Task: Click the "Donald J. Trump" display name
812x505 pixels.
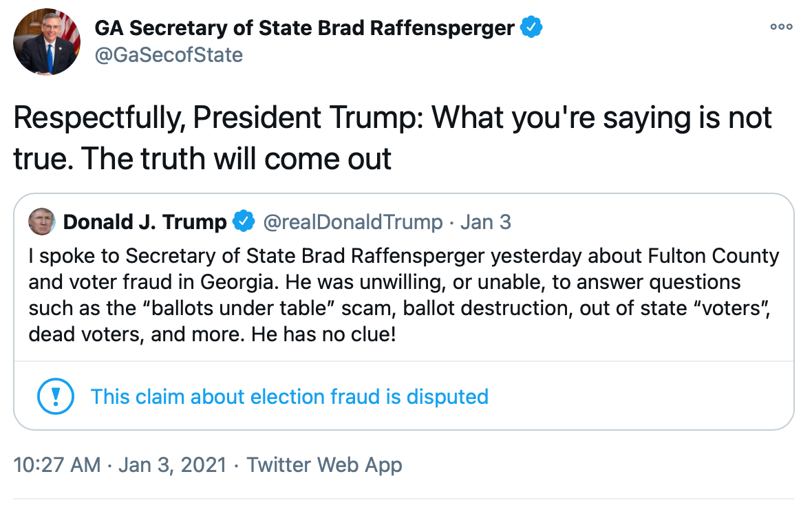Action: point(145,222)
